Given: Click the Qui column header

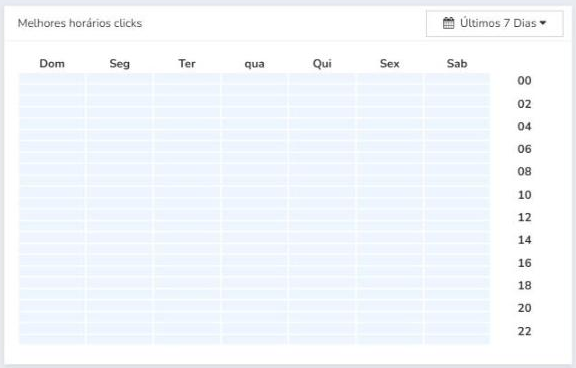Looking at the screenshot, I should [322, 64].
